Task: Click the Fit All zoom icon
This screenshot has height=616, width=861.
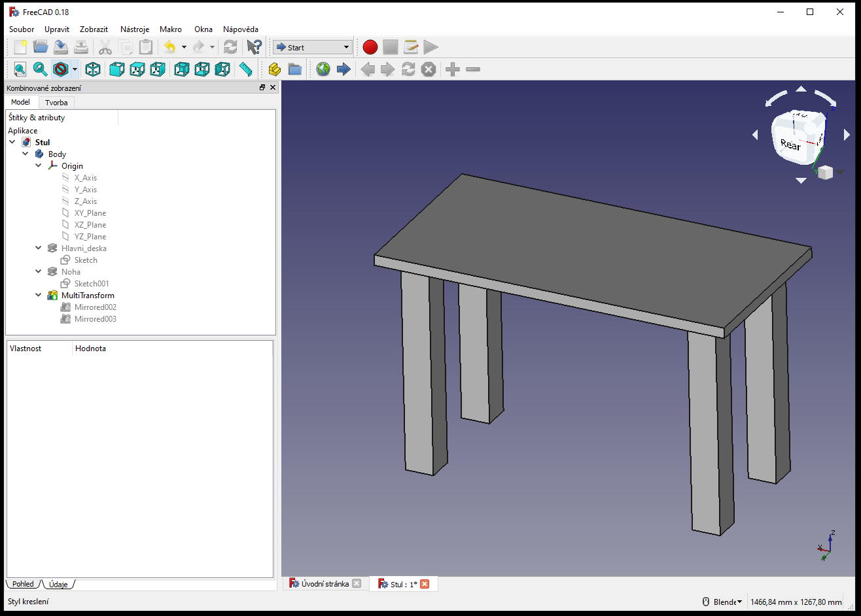Action: [x=20, y=69]
